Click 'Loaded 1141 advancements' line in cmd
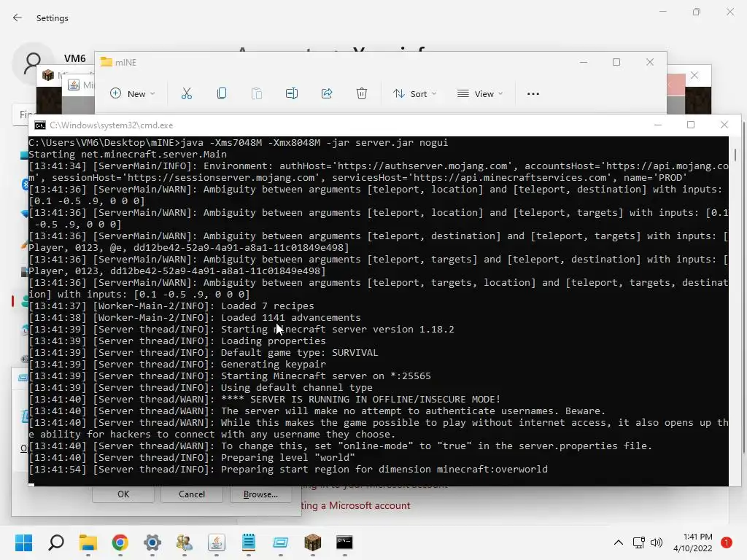The image size is (747, 560). [x=290, y=318]
